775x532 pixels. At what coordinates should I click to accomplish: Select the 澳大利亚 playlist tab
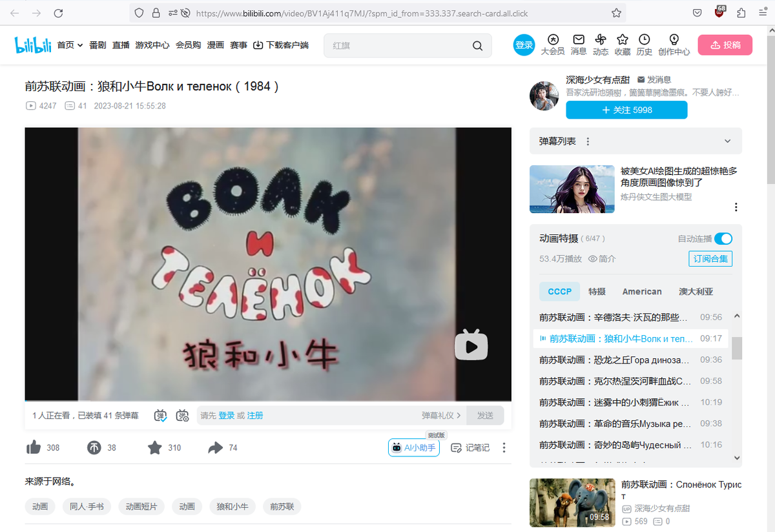click(696, 291)
